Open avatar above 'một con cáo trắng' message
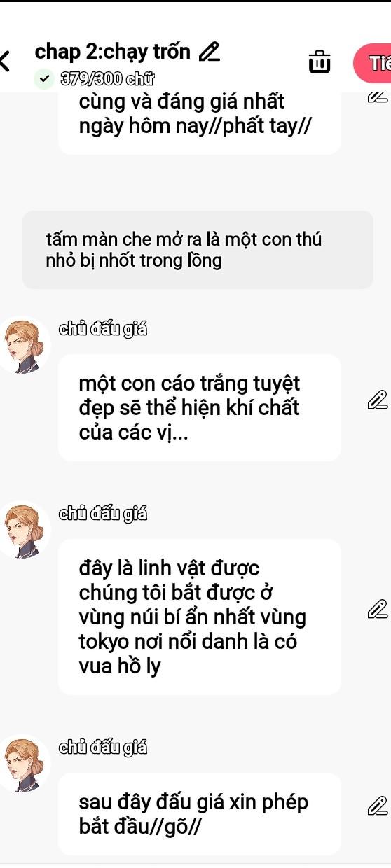The width and height of the screenshot is (391, 868). click(27, 346)
